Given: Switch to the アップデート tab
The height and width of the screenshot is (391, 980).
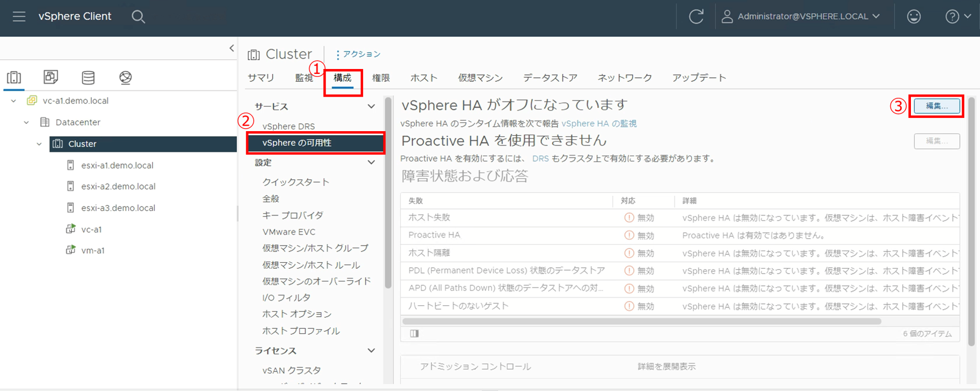Looking at the screenshot, I should click(699, 78).
